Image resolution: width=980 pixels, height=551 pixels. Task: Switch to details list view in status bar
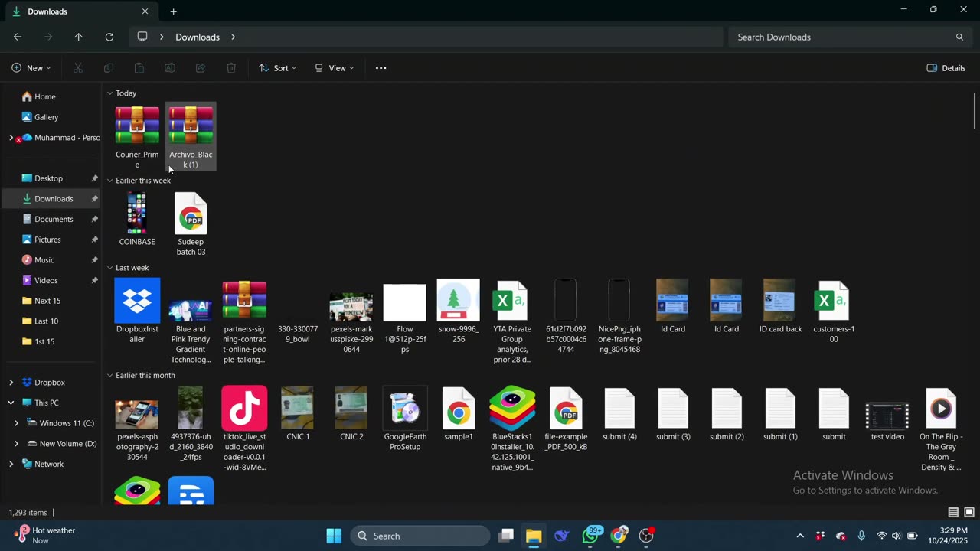pos(953,513)
